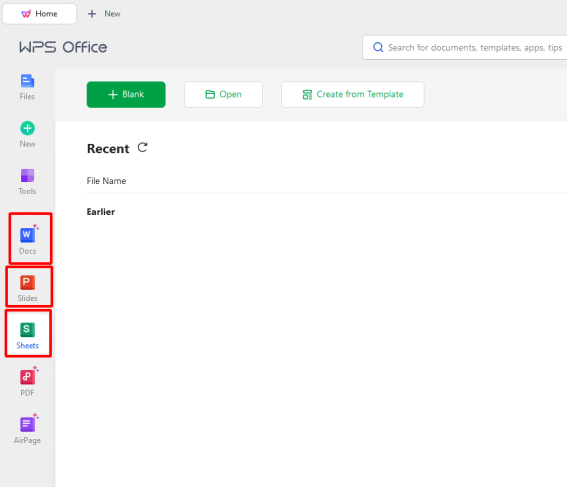Open a New tab at the top

click(x=104, y=14)
